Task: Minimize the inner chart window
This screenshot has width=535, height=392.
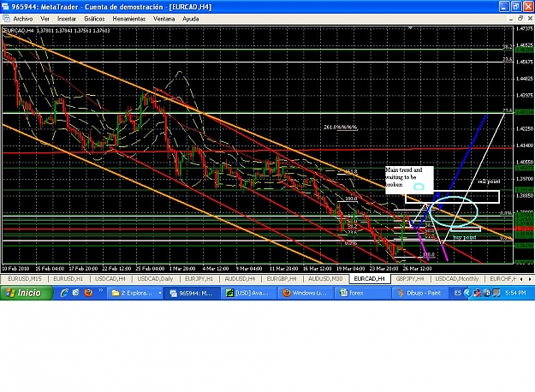Action: [510, 19]
